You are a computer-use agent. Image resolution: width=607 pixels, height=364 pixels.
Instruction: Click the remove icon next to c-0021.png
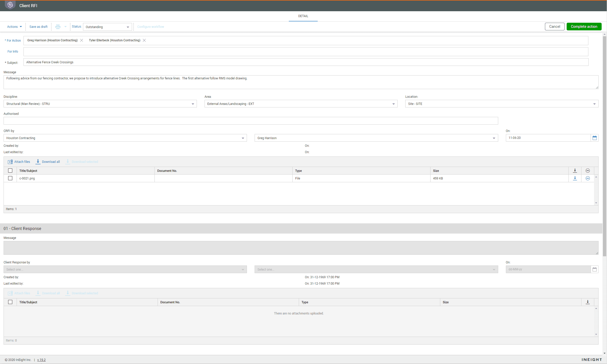[588, 178]
